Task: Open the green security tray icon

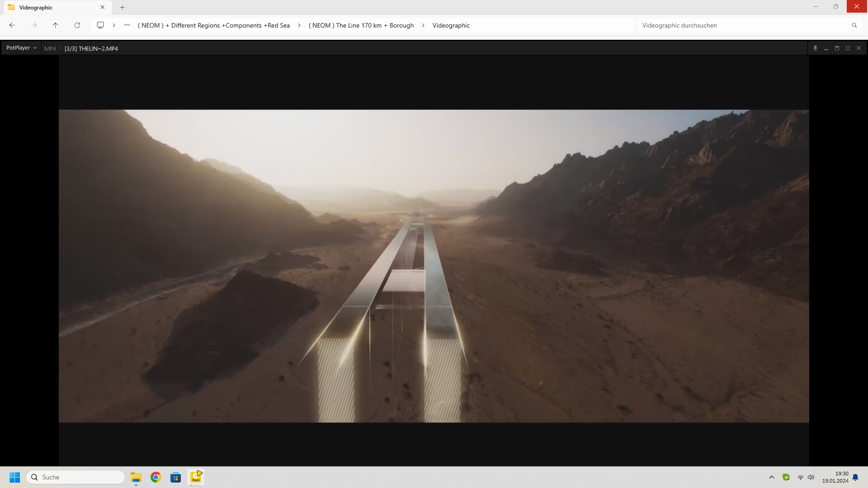Action: (x=786, y=477)
